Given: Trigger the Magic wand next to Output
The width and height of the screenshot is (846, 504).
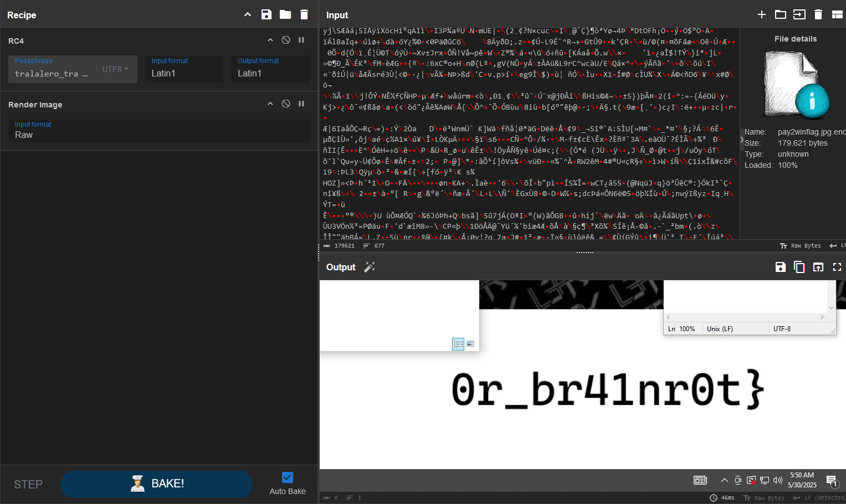Looking at the screenshot, I should [x=369, y=267].
